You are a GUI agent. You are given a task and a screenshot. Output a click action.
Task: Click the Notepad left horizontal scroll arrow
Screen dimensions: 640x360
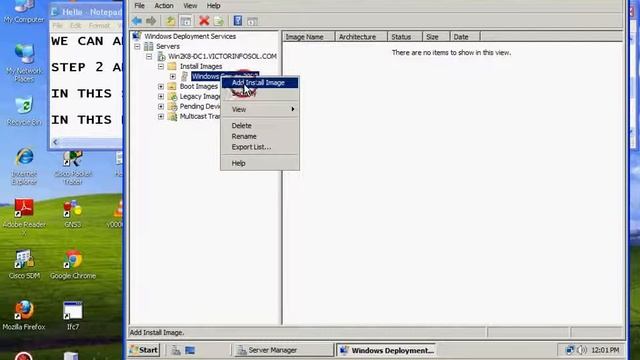pos(56,142)
